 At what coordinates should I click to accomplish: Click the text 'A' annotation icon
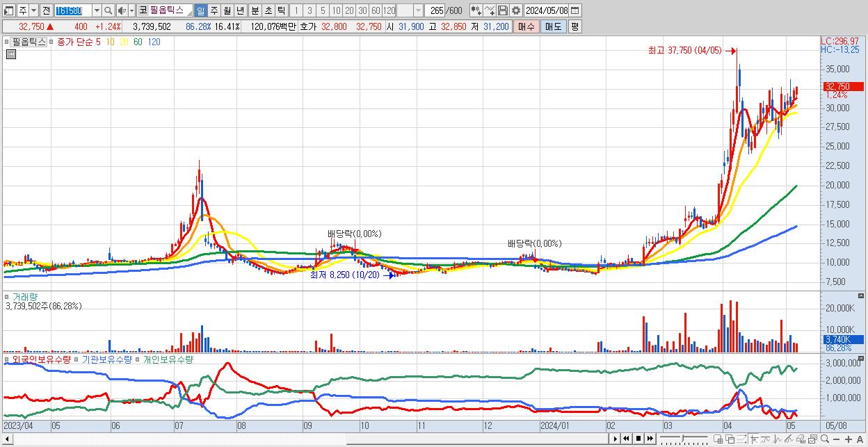pos(860,439)
